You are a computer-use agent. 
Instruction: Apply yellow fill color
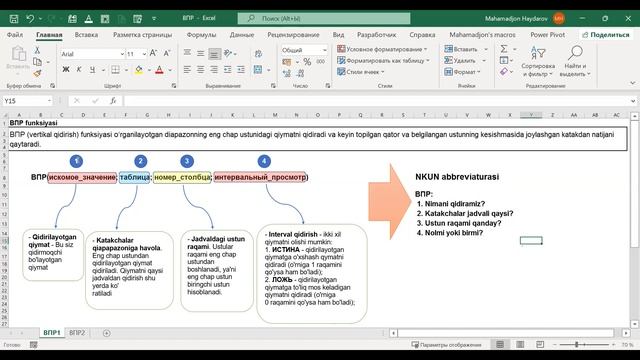click(x=139, y=70)
